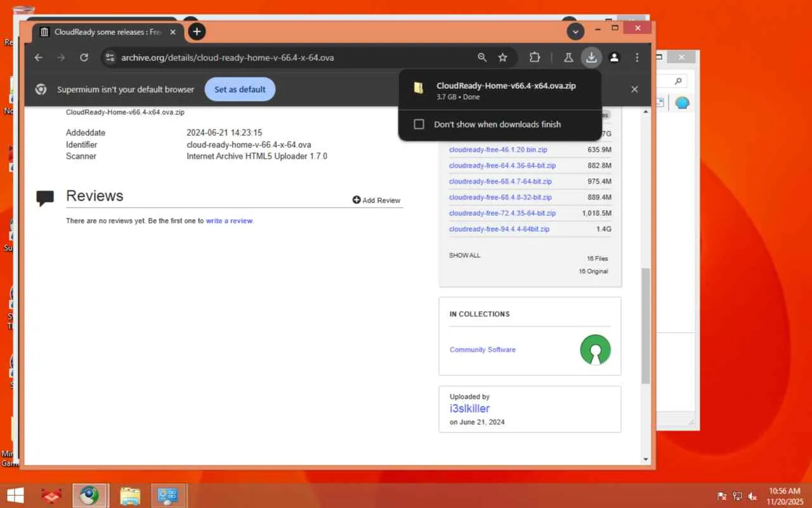Click the scroll down arrow of page

click(x=646, y=459)
